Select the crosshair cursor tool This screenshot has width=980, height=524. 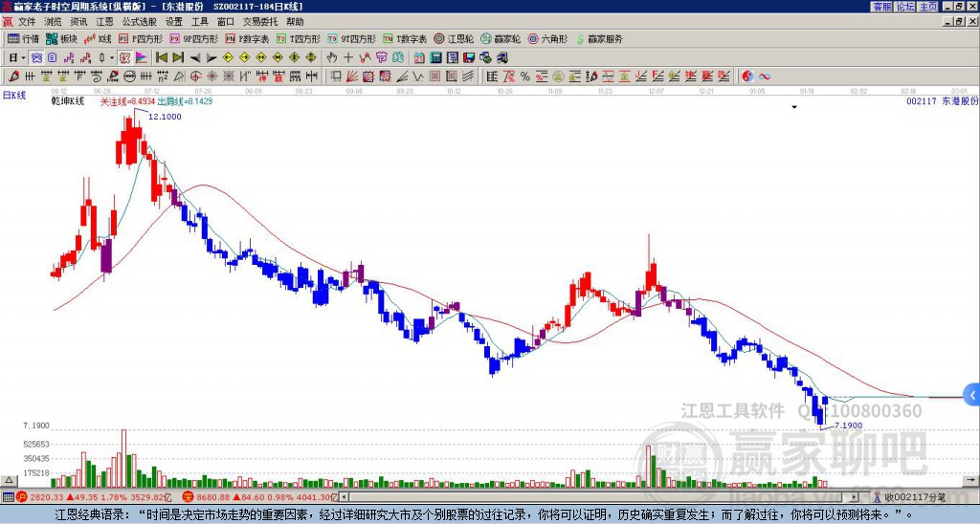click(x=348, y=58)
